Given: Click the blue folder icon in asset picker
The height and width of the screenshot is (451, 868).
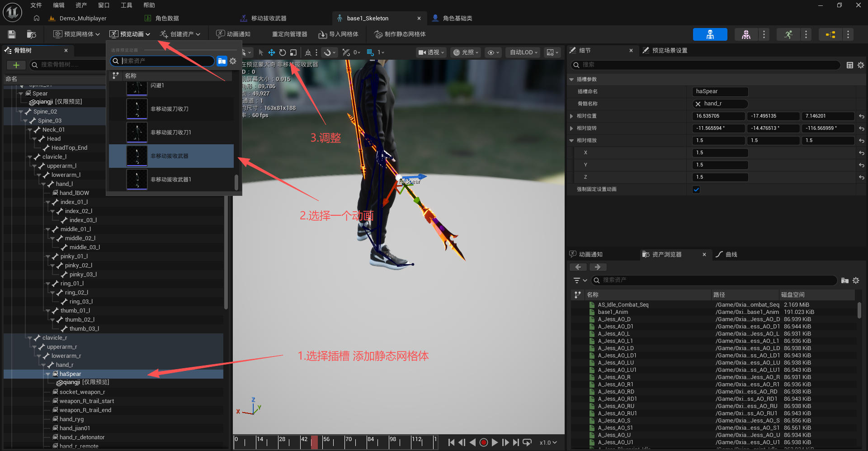Looking at the screenshot, I should pos(222,61).
